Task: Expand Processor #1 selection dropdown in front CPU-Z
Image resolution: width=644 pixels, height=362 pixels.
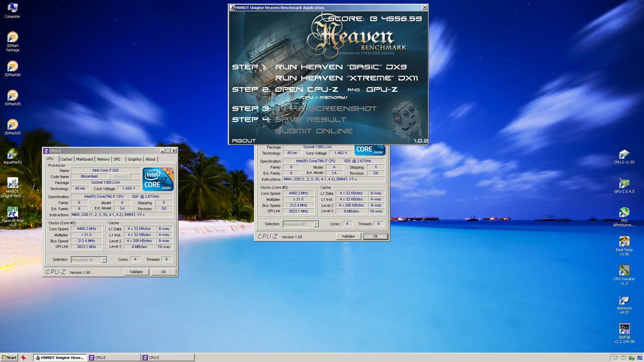Action: tap(104, 260)
